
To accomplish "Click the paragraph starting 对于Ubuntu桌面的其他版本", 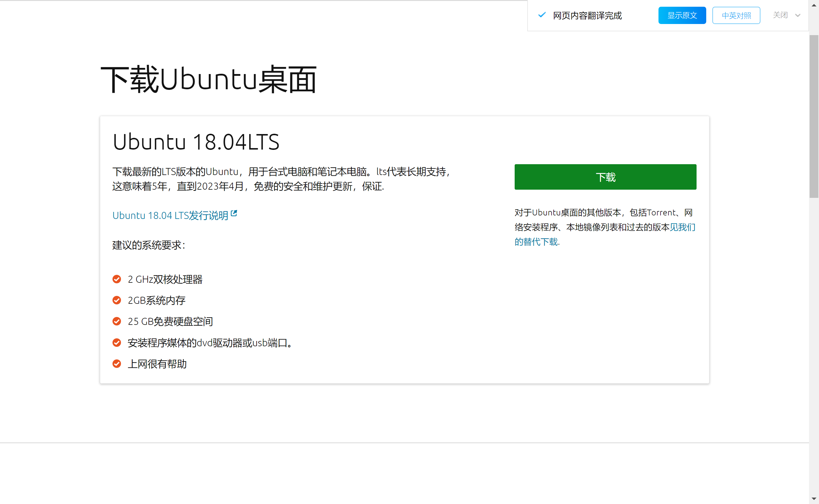I will pos(605,227).
